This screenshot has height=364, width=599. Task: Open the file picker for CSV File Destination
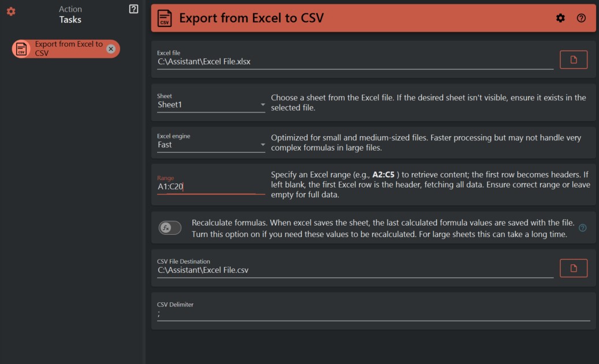573,268
